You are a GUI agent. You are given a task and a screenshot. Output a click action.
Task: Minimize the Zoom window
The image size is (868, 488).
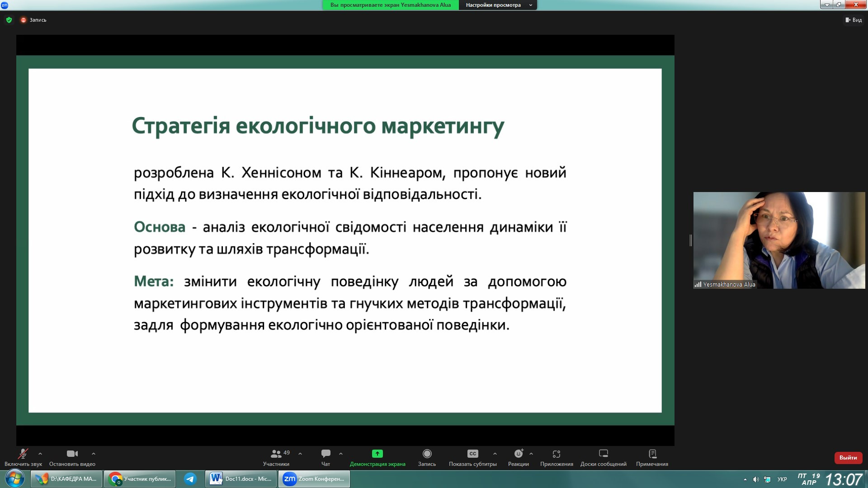(826, 5)
